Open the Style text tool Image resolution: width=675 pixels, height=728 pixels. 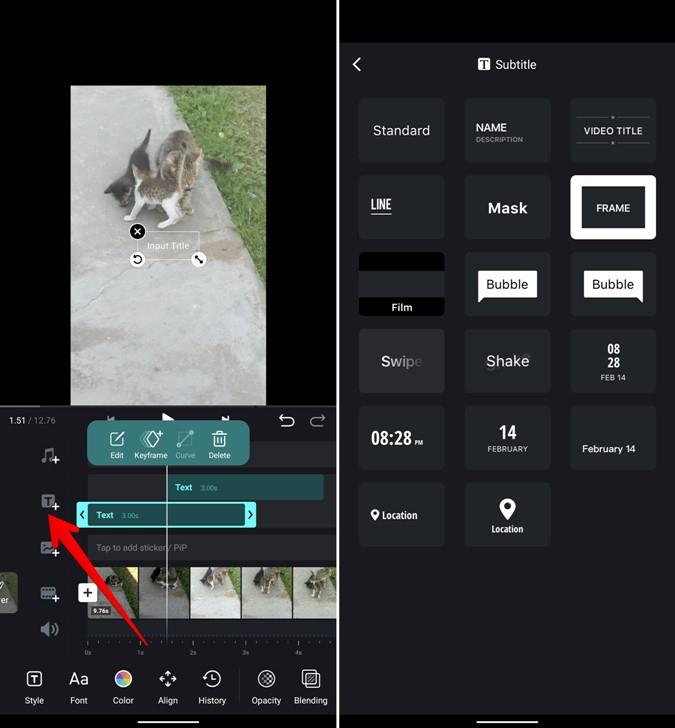pos(34,688)
